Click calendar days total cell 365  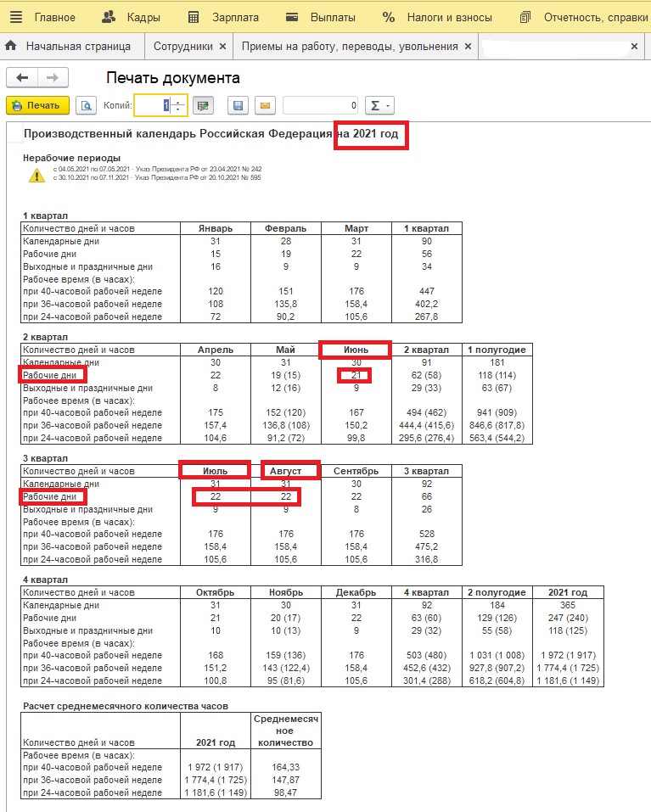pyautogui.click(x=568, y=605)
